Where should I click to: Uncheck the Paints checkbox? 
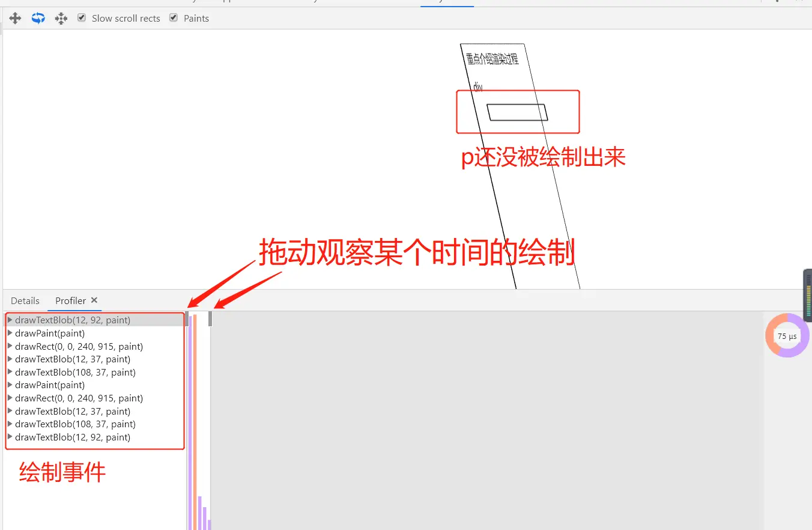click(x=174, y=18)
